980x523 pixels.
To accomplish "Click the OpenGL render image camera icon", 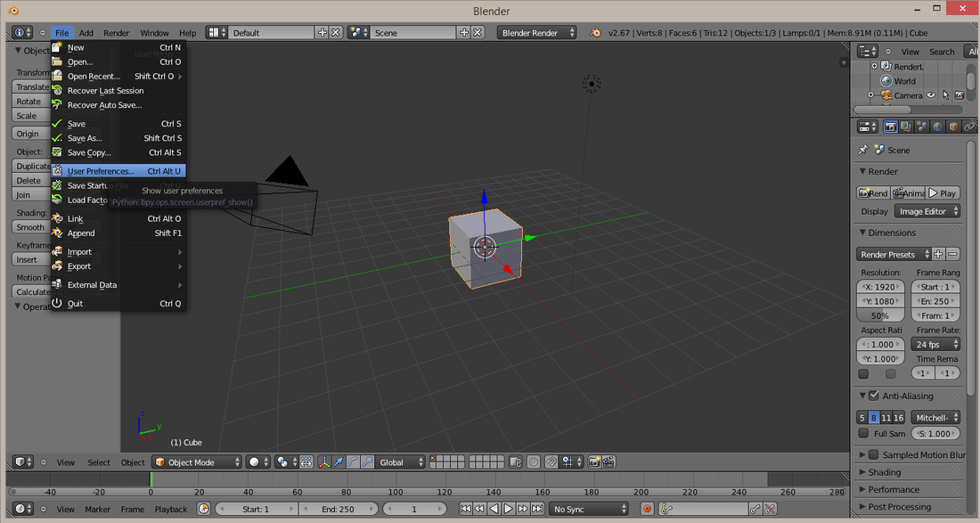I will (x=593, y=462).
